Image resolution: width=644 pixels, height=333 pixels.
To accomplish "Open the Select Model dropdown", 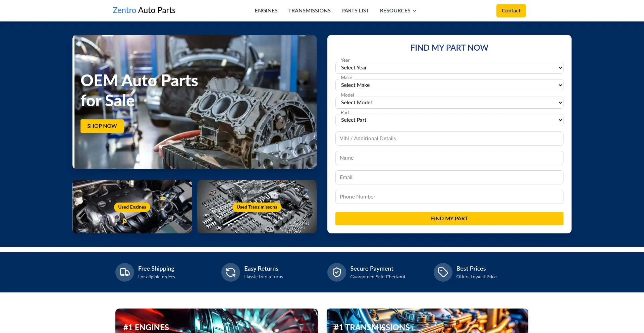I will coord(449,102).
